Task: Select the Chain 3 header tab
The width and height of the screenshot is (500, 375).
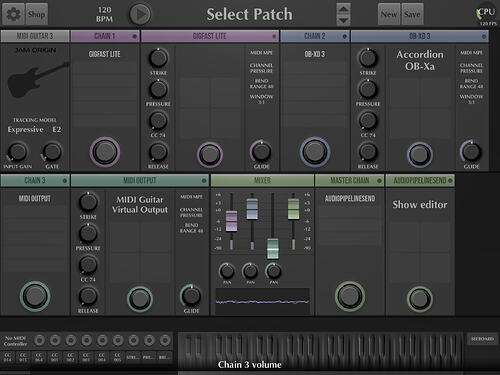Action: coord(35,181)
